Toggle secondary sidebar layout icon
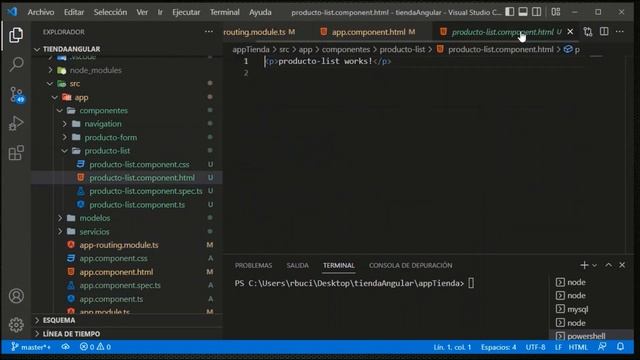 [x=537, y=12]
